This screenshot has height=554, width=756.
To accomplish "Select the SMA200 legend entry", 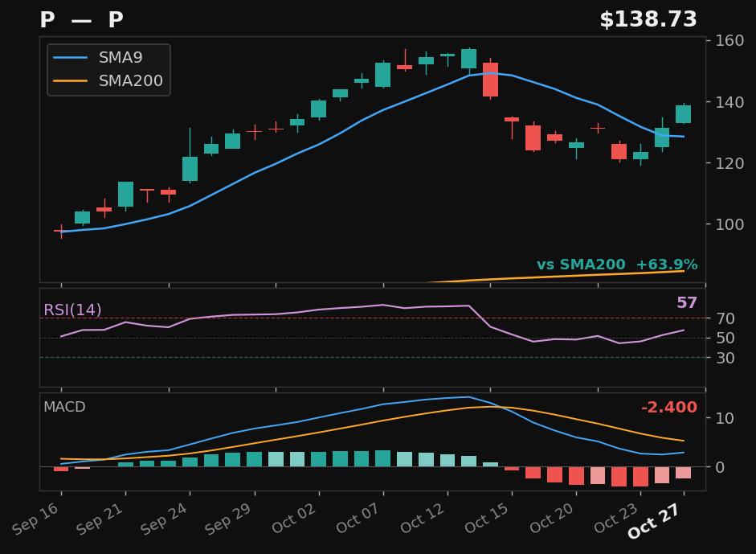I will coord(108,80).
